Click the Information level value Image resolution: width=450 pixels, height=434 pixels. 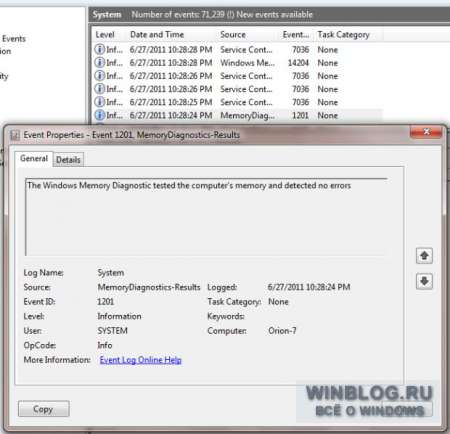click(119, 316)
